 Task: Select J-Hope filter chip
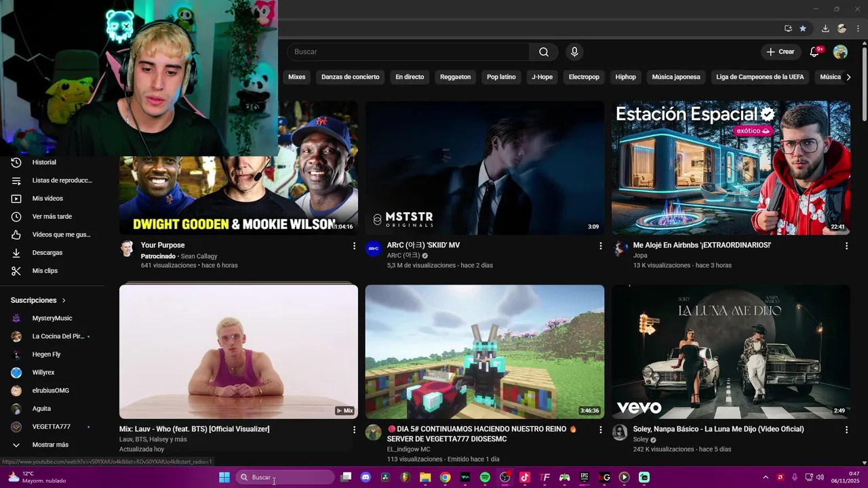pos(542,77)
